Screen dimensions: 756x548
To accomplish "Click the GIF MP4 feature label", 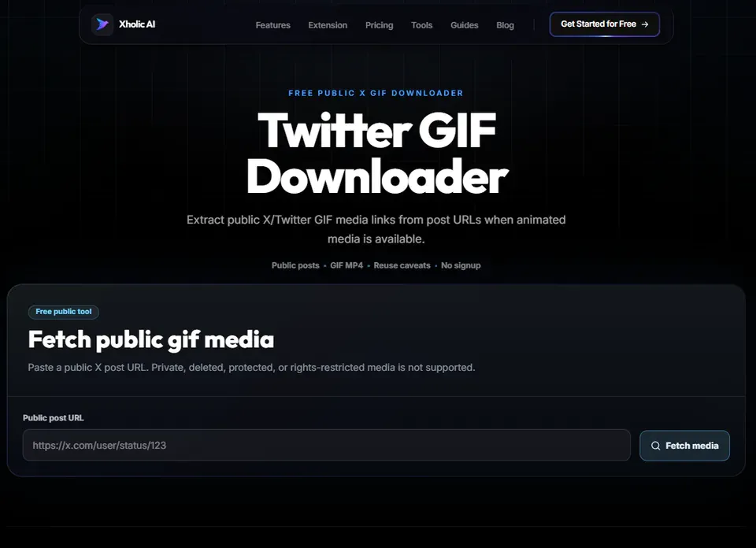I will [x=346, y=265].
